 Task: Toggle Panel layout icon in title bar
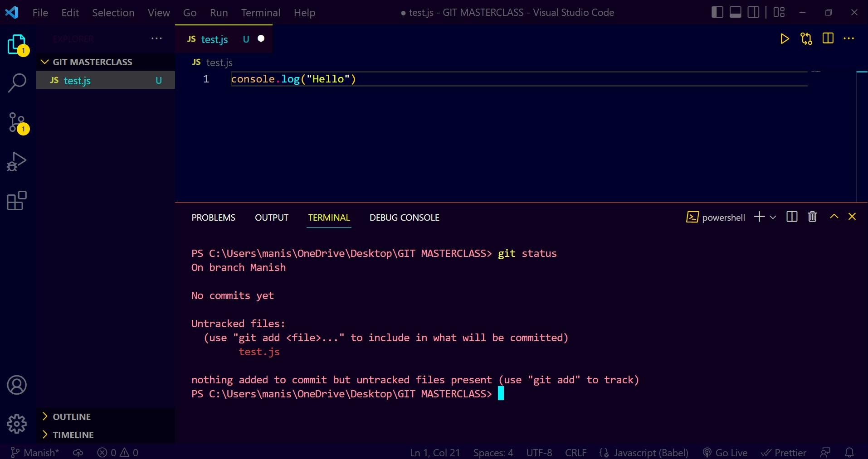(735, 12)
